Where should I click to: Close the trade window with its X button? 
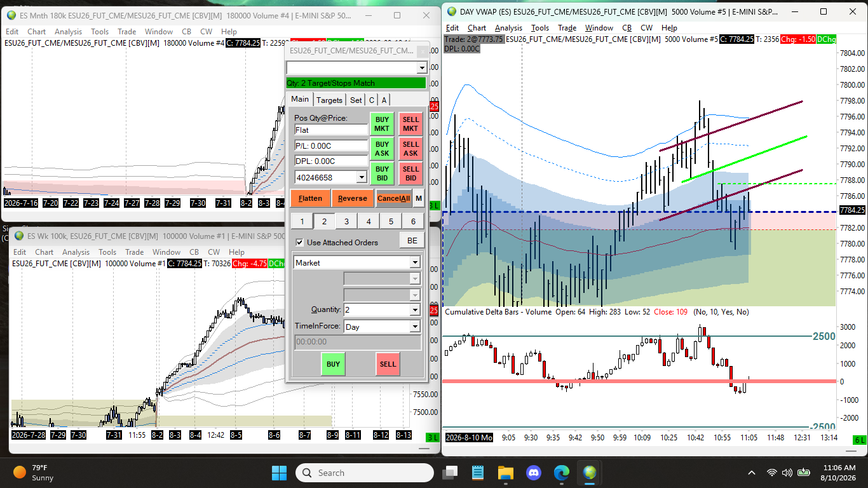click(x=423, y=51)
